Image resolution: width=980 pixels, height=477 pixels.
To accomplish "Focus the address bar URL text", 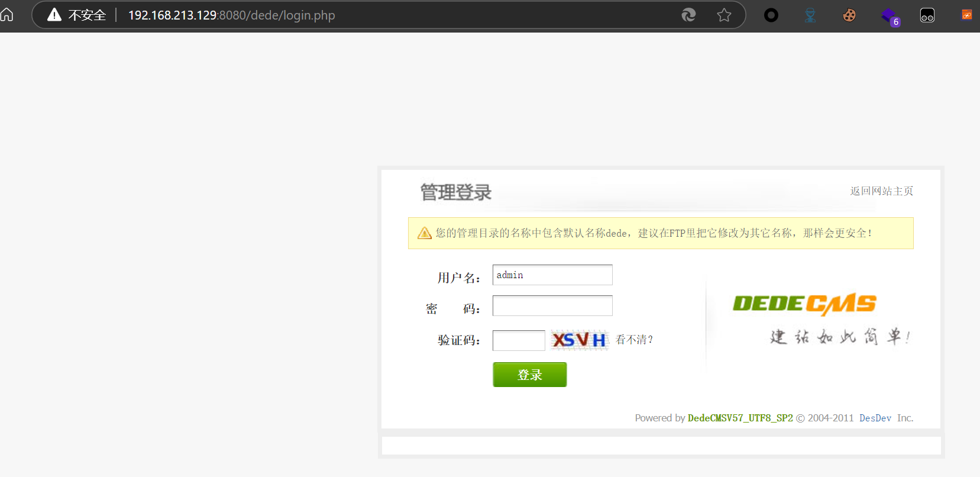I will (x=231, y=15).
